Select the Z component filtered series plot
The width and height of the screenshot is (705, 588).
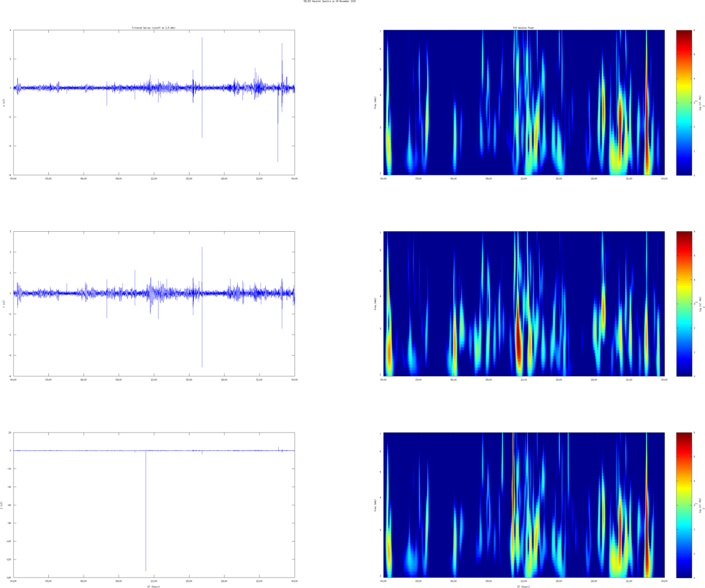click(154, 505)
